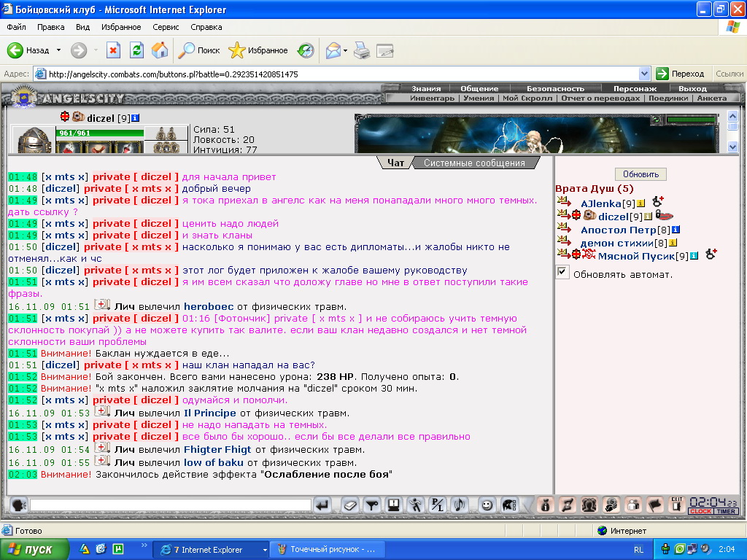Viewport: 747px width, 560px height.
Task: Click the Обновить button
Action: coord(640,174)
